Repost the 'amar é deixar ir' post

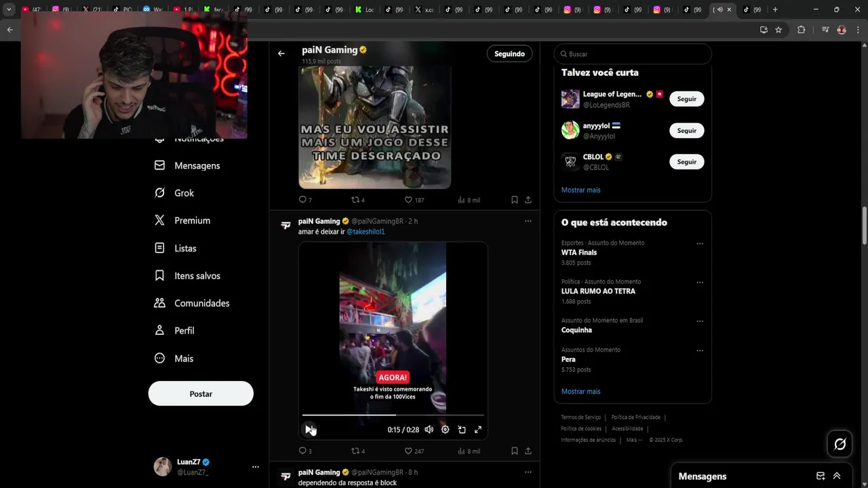coord(358,451)
